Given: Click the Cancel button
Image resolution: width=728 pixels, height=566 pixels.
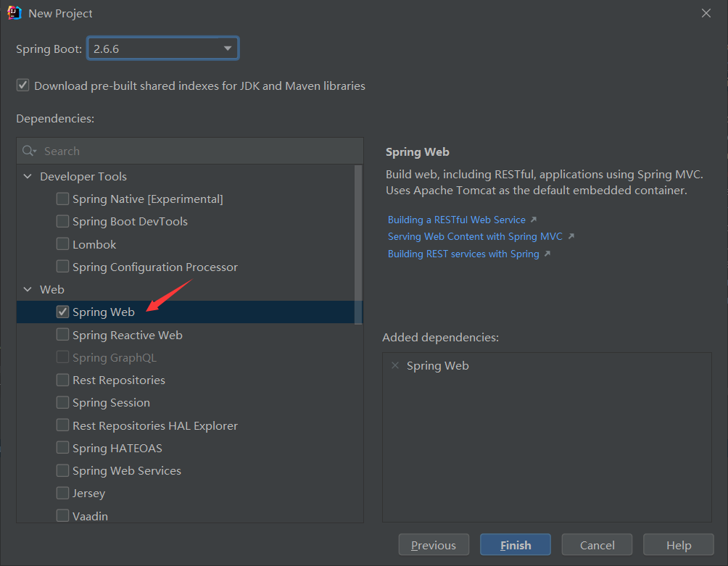Looking at the screenshot, I should [x=597, y=545].
